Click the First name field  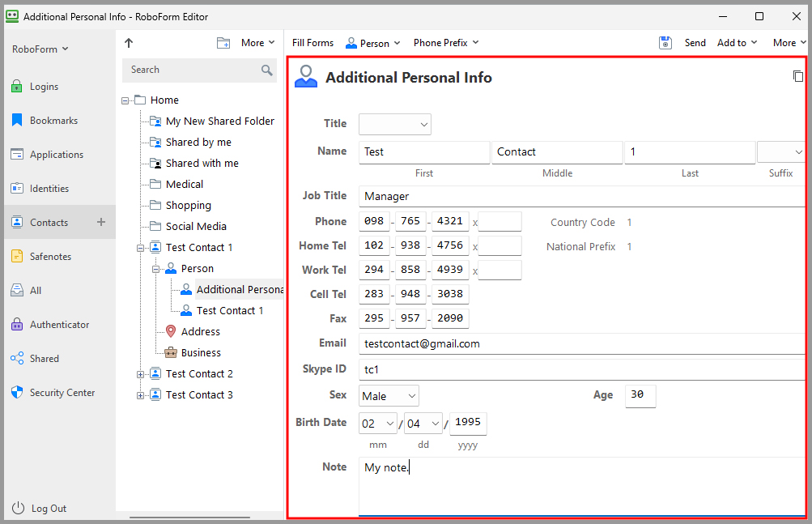pos(424,152)
